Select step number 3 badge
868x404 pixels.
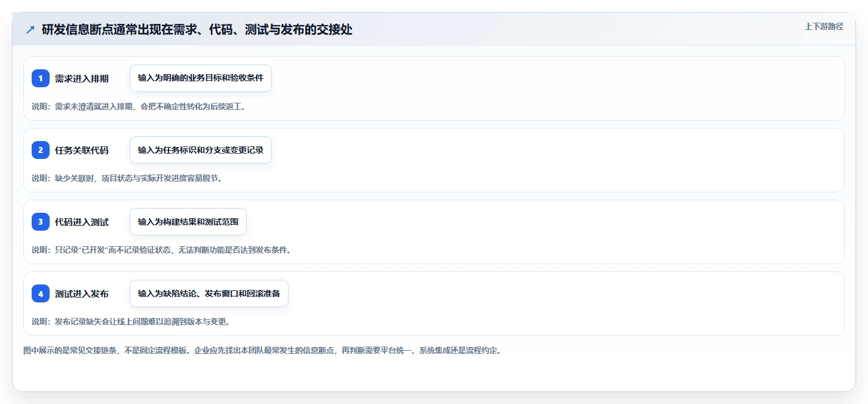41,222
